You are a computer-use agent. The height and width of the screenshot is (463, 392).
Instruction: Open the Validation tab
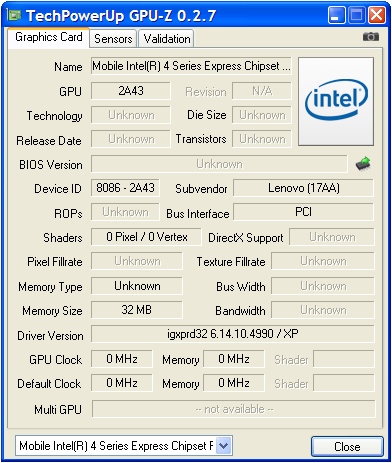click(x=167, y=39)
